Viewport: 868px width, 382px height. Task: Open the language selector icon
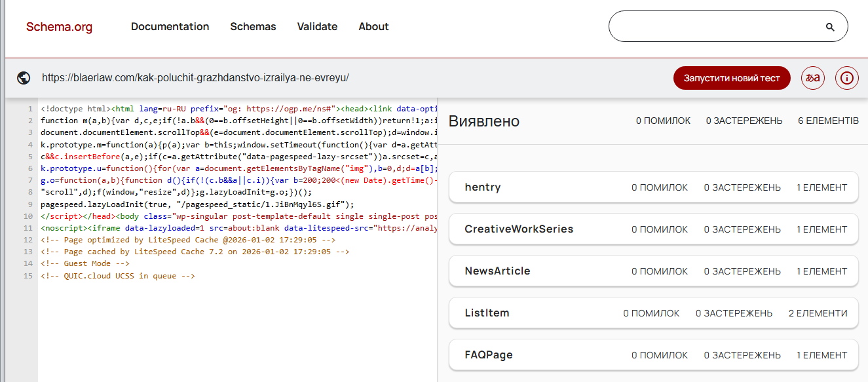(x=813, y=78)
